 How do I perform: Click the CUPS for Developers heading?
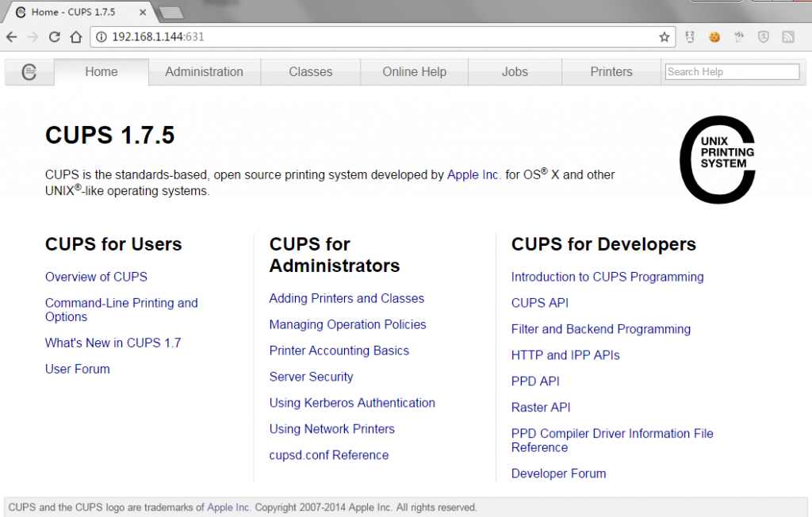(603, 244)
